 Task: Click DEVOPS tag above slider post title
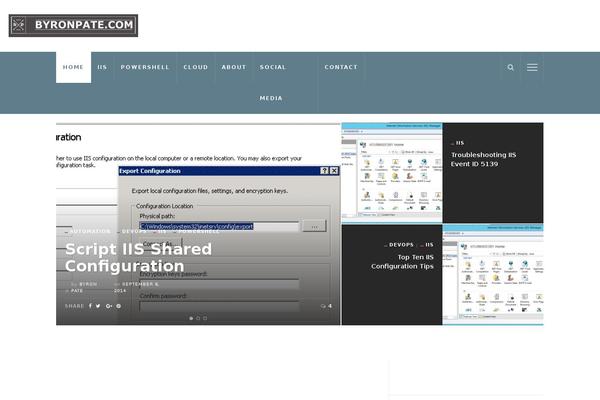[134, 231]
